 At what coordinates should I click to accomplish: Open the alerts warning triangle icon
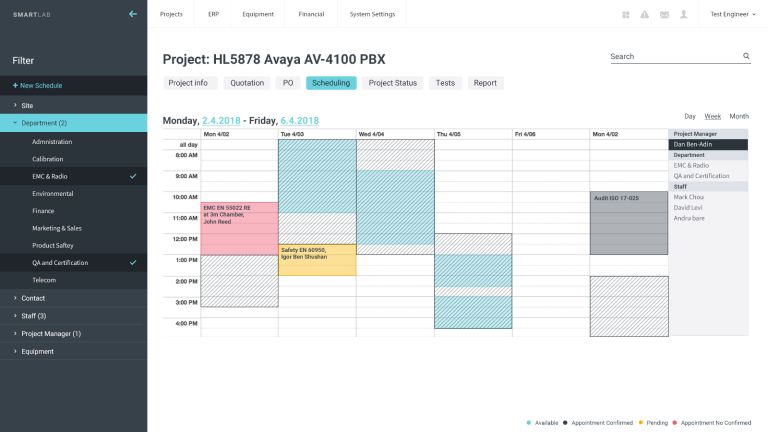pos(645,15)
